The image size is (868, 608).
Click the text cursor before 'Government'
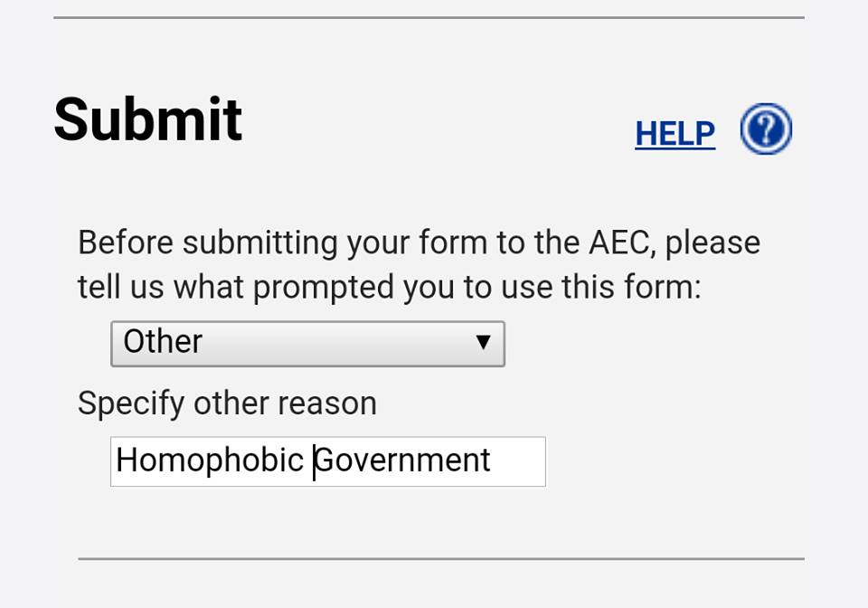[314, 461]
